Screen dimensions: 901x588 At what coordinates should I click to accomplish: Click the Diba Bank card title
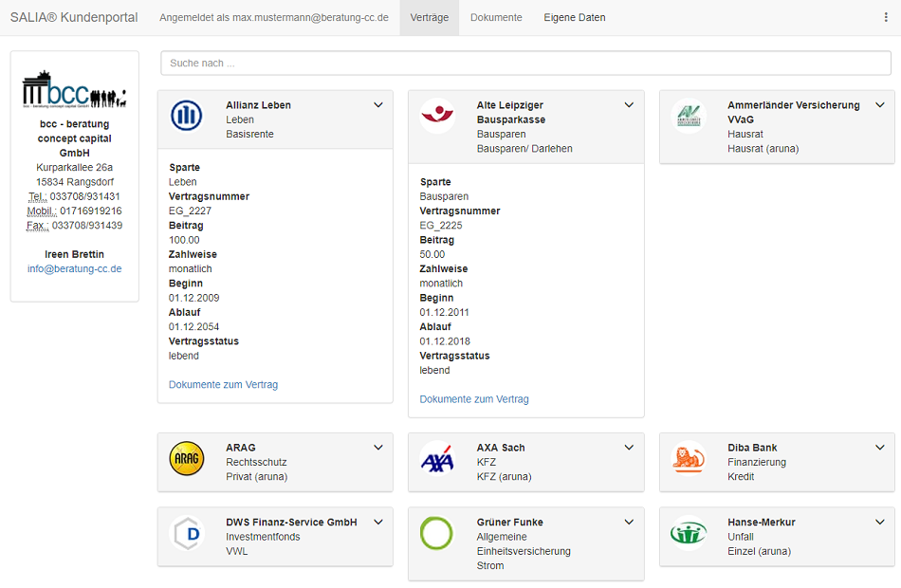click(x=752, y=448)
